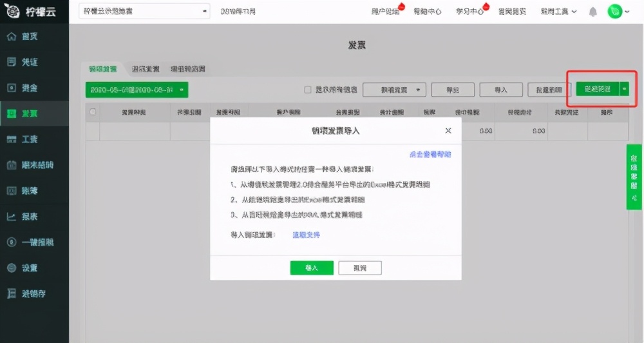The height and width of the screenshot is (343, 644).
Task: Click the toolbar button left of 导入
Action: (453, 90)
